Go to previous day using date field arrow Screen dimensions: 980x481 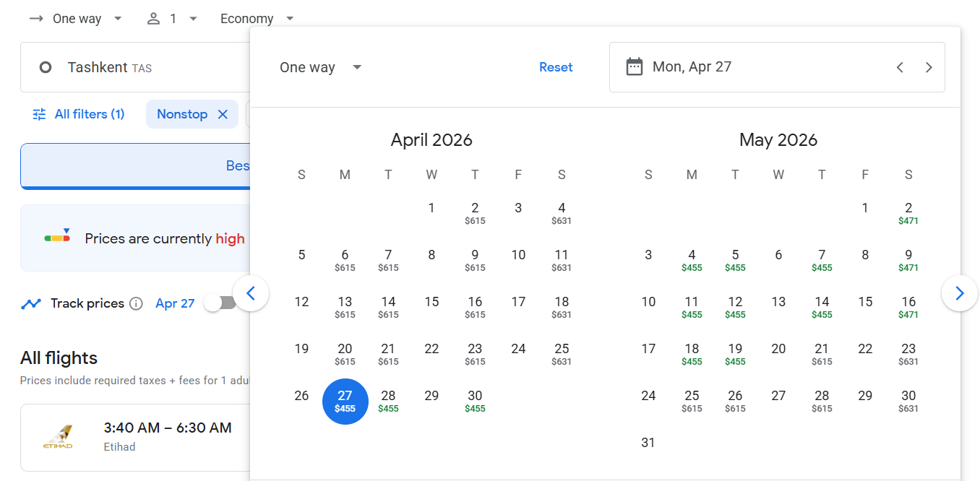[x=900, y=67]
